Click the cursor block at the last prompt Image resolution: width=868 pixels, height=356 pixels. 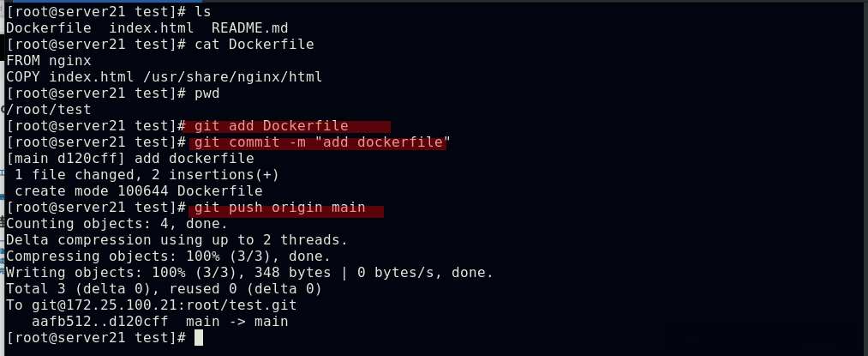(199, 338)
